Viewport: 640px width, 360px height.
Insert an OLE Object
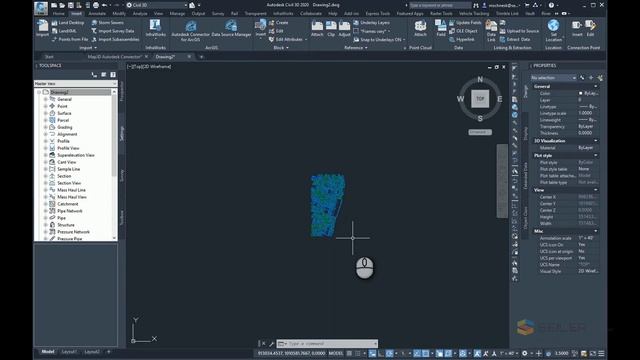[463, 31]
